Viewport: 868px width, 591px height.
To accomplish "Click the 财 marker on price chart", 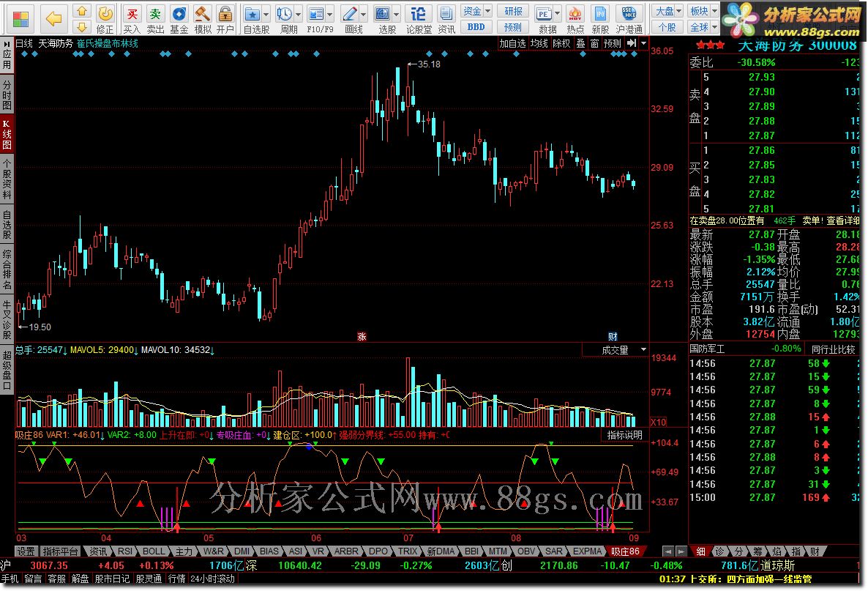I will click(x=613, y=336).
